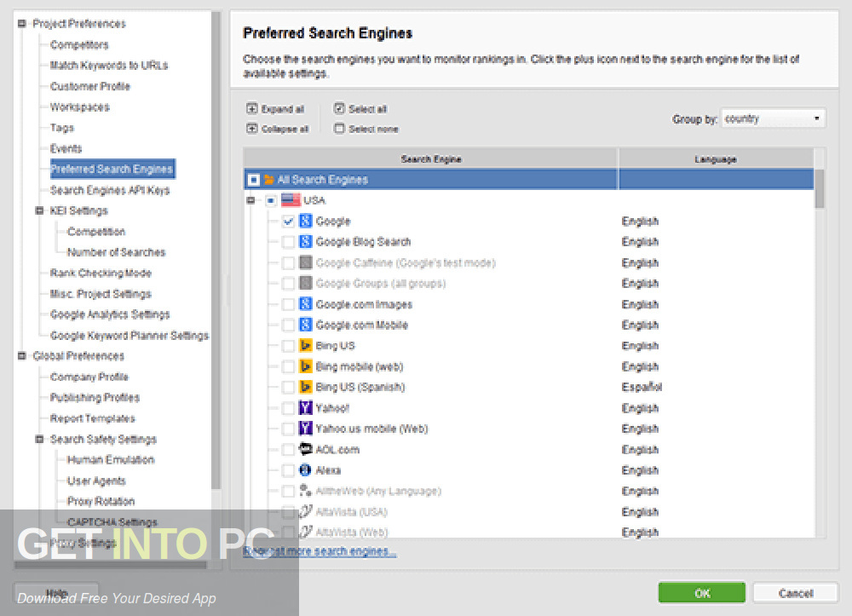Image resolution: width=852 pixels, height=616 pixels.
Task: Open Competitors in the preferences tree
Action: click(79, 44)
